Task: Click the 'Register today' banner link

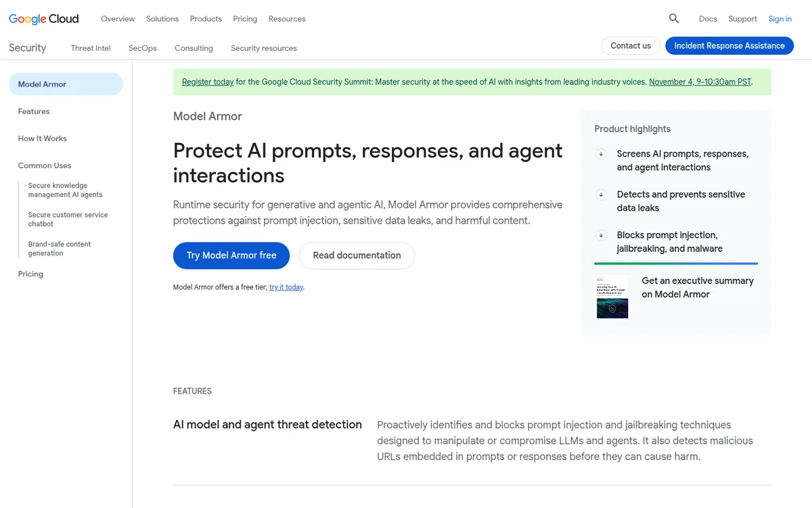Action: pyautogui.click(x=208, y=82)
